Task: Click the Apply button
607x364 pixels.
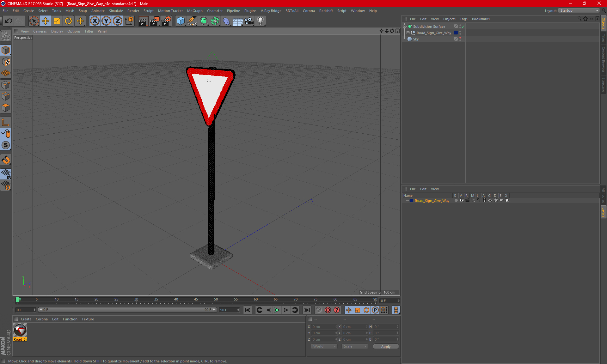Action: click(386, 347)
